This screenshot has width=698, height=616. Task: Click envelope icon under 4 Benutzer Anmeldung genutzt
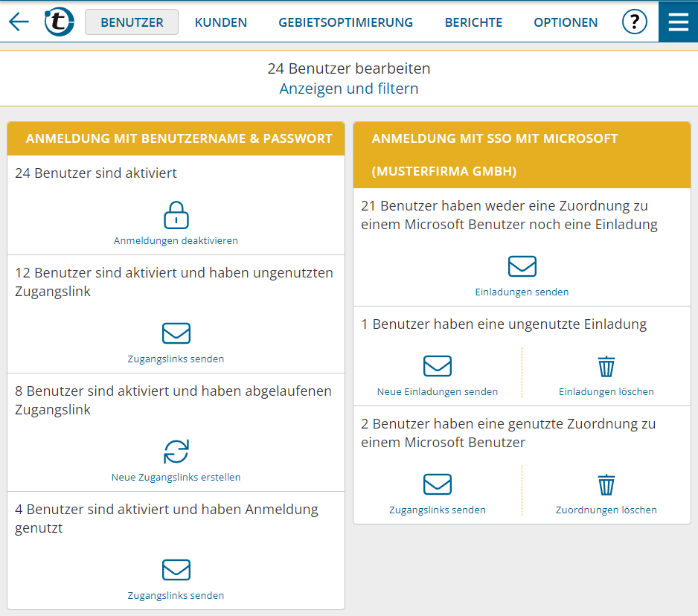[x=176, y=570]
